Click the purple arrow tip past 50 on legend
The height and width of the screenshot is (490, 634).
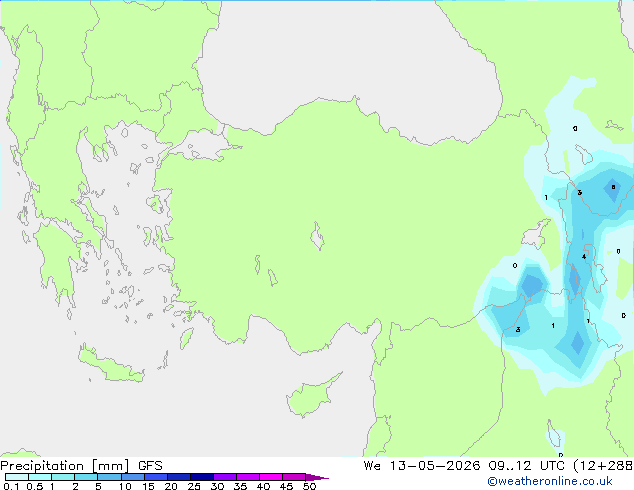[x=317, y=477]
